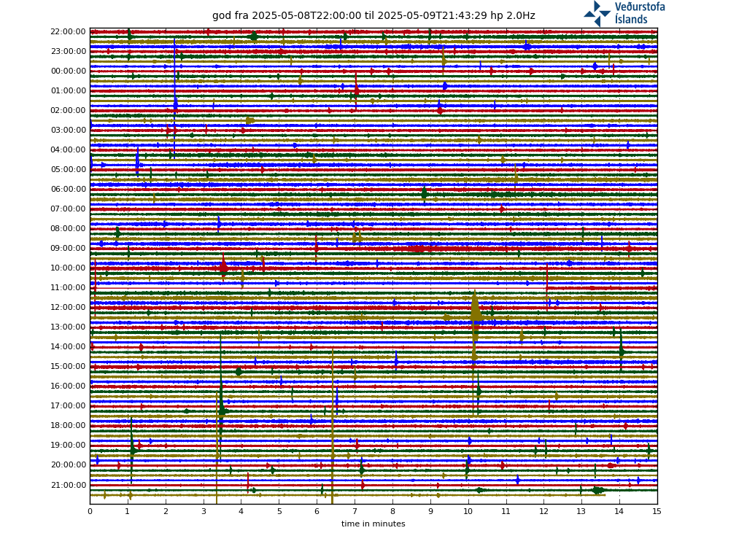Click x-axis tick label 7

tap(355, 511)
